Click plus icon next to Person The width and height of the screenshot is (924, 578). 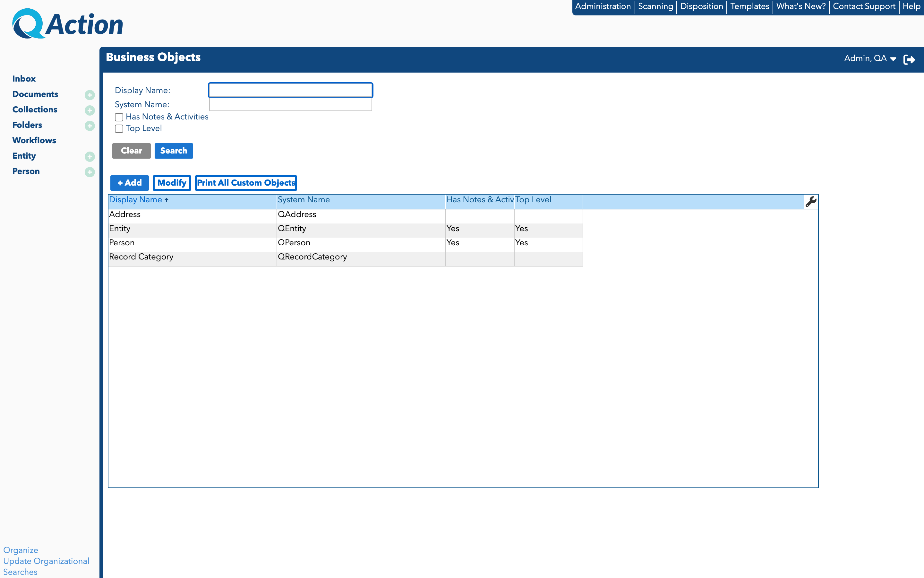[x=90, y=172]
